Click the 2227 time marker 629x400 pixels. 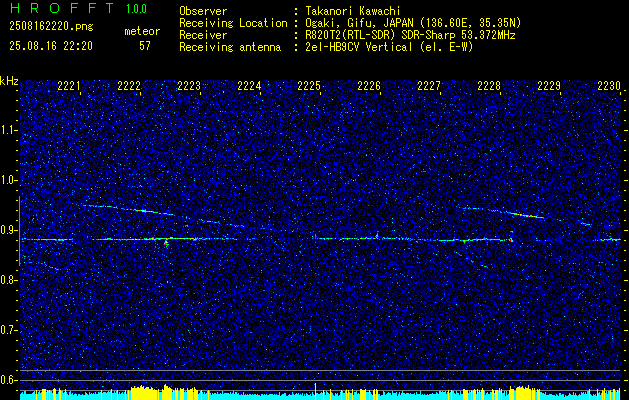[429, 86]
